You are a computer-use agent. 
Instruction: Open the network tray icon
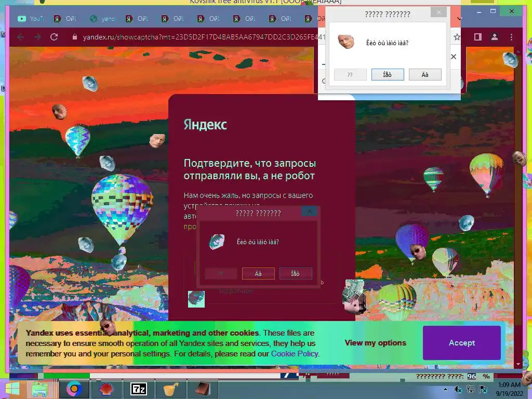tap(471, 389)
